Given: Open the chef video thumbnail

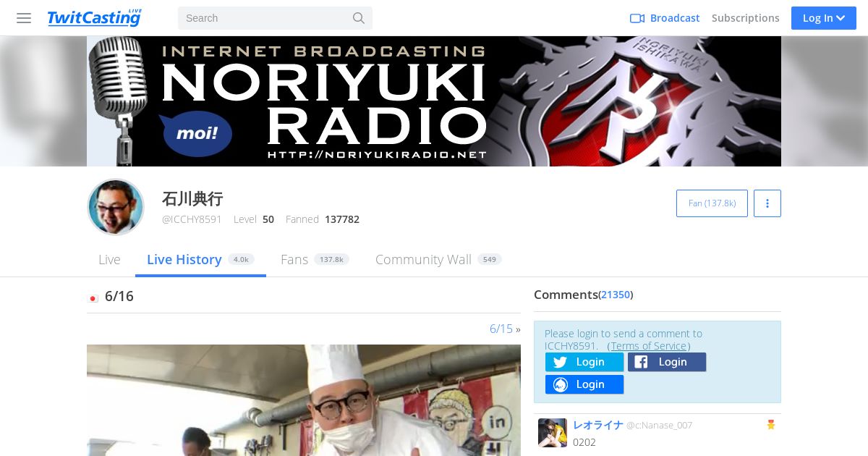Looking at the screenshot, I should (x=304, y=400).
